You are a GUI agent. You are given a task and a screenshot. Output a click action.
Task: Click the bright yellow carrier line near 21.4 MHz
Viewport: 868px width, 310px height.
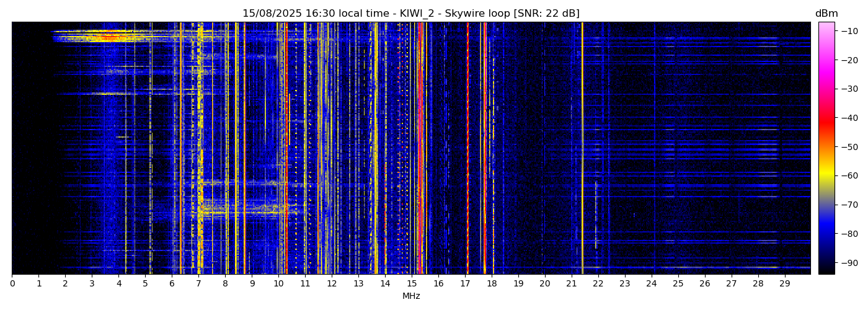click(x=582, y=148)
